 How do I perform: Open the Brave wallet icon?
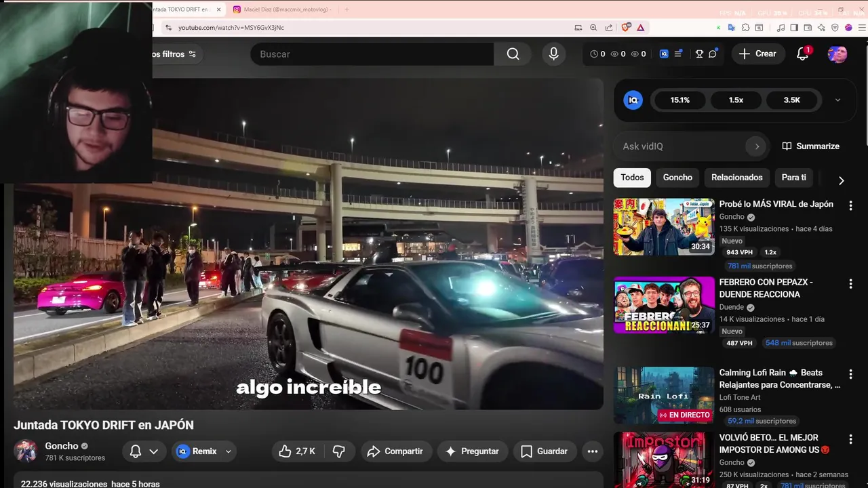click(x=808, y=28)
